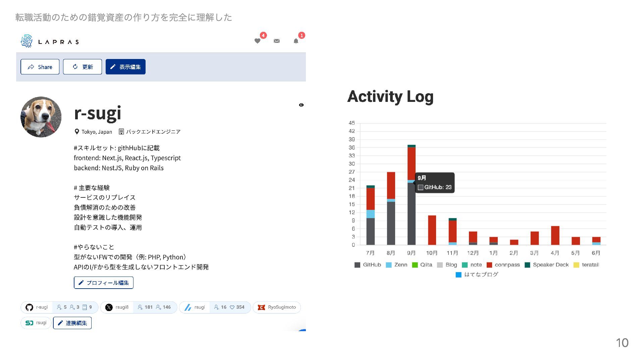This screenshot has width=644, height=362.
Task: Click the 表示編集 button
Action: (125, 67)
